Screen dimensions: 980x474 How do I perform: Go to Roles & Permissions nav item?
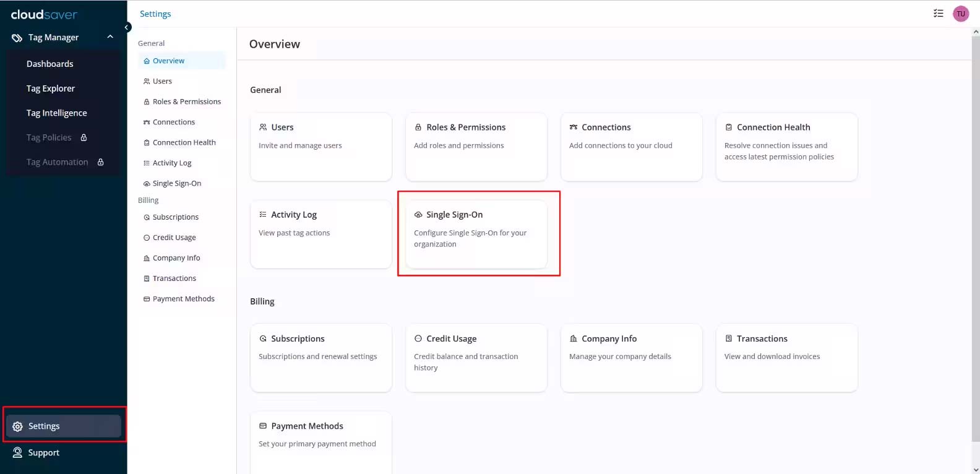click(x=186, y=101)
